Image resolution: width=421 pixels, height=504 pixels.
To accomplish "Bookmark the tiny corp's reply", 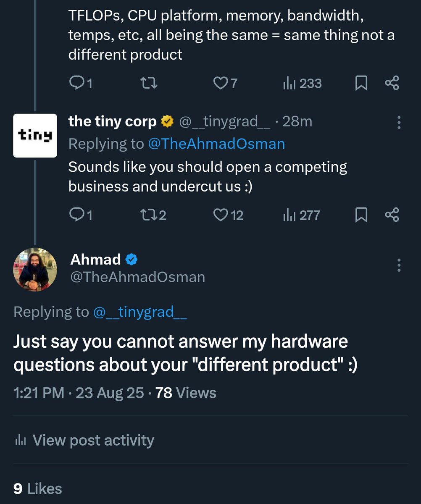I will click(361, 215).
